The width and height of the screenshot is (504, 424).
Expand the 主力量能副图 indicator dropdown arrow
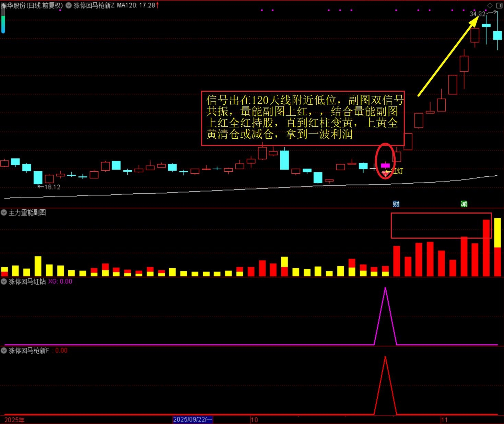click(4, 213)
